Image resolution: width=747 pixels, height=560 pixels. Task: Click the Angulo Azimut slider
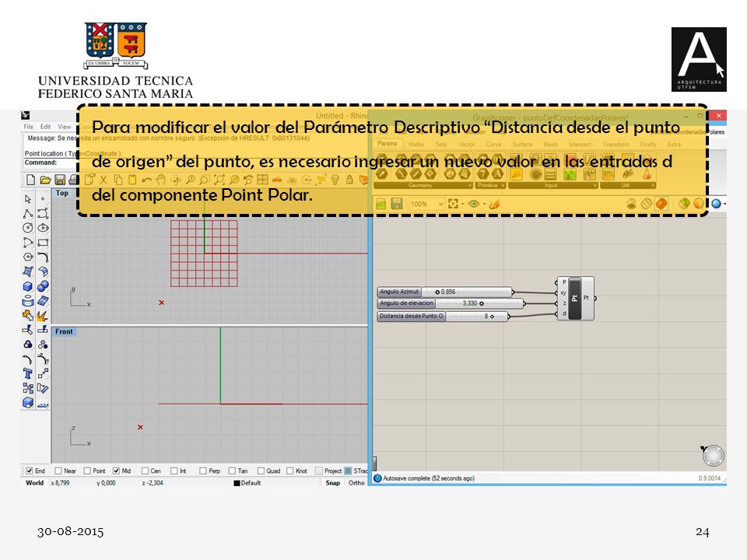[445, 292]
